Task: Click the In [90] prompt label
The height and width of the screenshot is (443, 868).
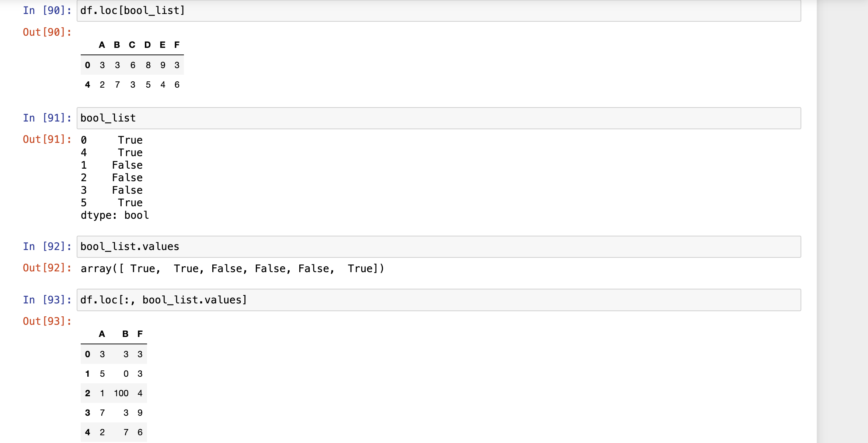Action: tap(47, 11)
